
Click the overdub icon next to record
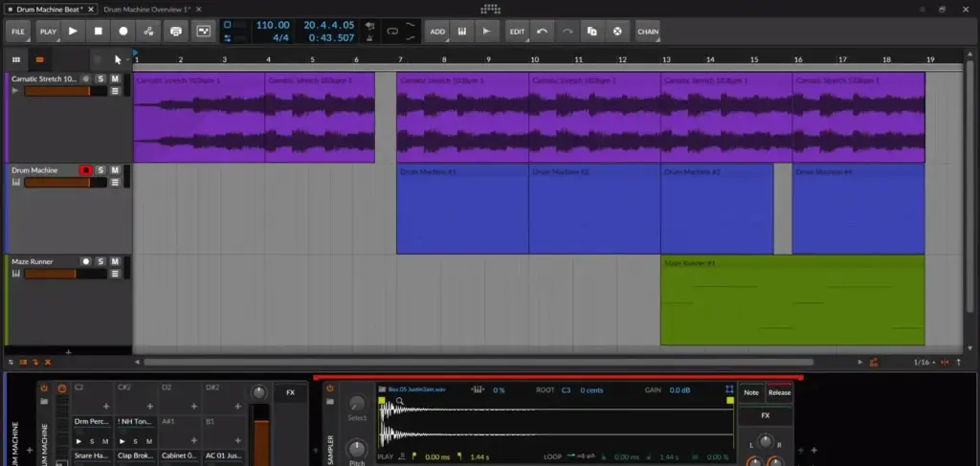pyautogui.click(x=176, y=32)
